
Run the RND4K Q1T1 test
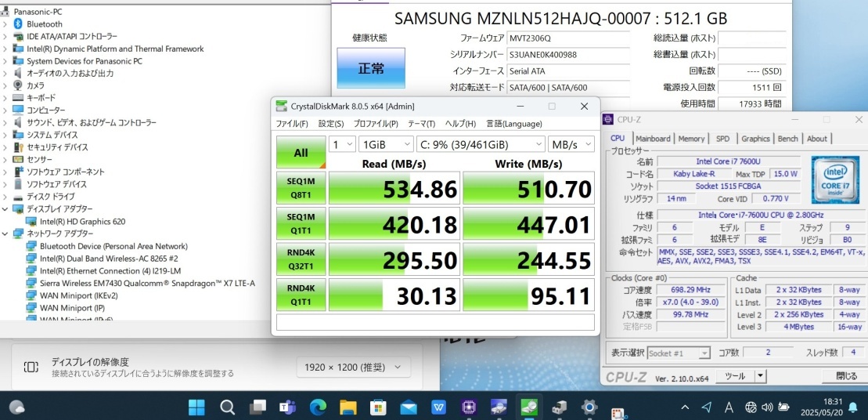[x=301, y=295]
